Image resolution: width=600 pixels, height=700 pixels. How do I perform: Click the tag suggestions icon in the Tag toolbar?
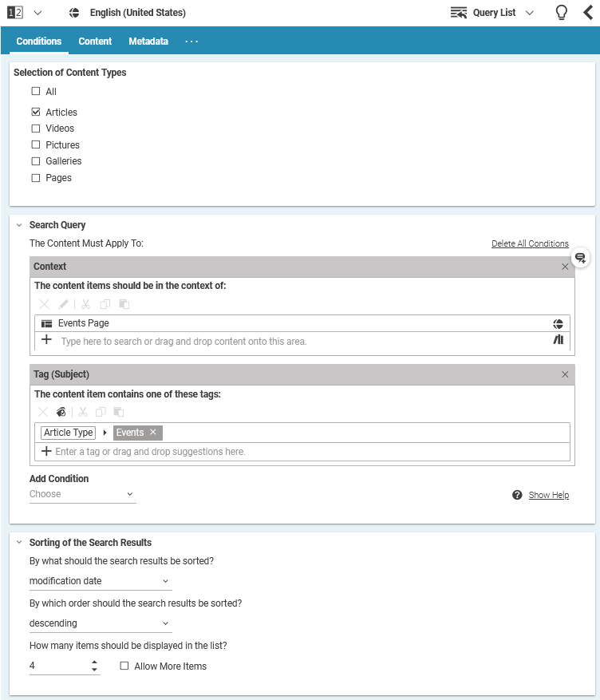click(61, 411)
